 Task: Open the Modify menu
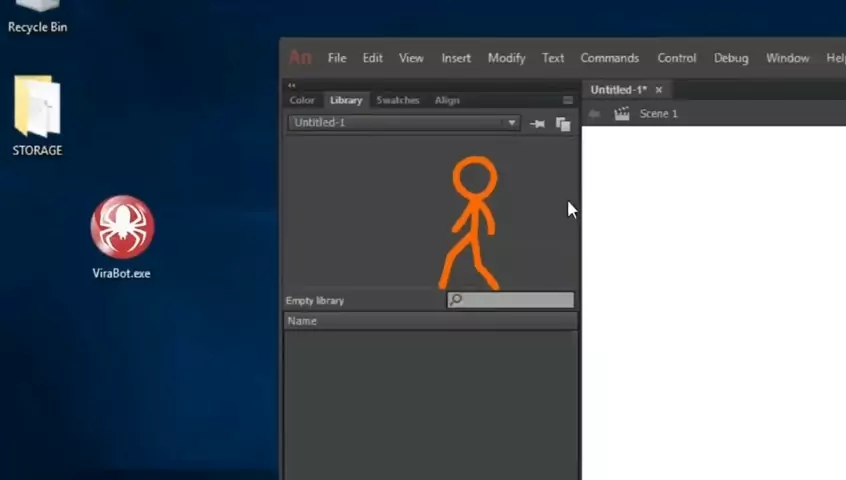point(506,58)
